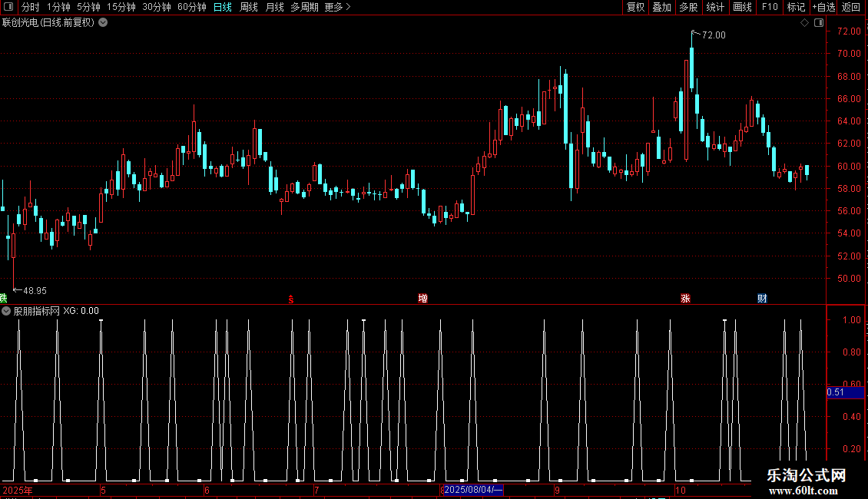Click the 2025/08/04 date cursor label
Screen dimensions: 868x499
(x=473, y=490)
